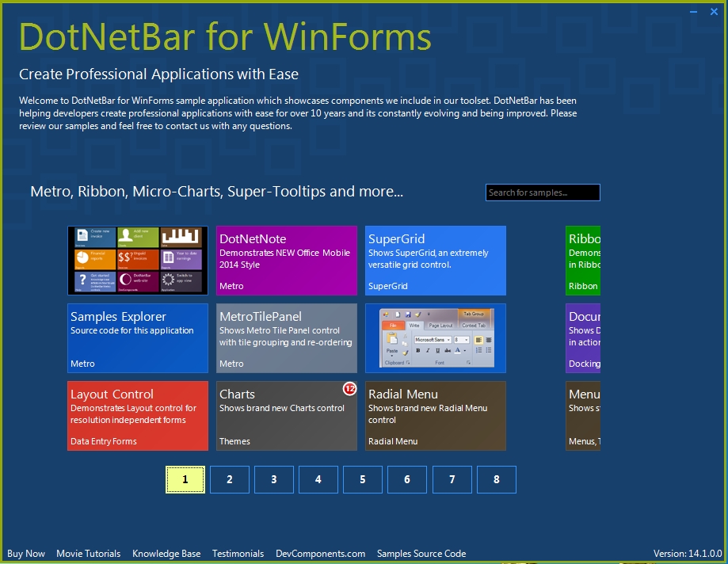
Task: Expand the Paste dropdown arrow
Action: coord(392,356)
